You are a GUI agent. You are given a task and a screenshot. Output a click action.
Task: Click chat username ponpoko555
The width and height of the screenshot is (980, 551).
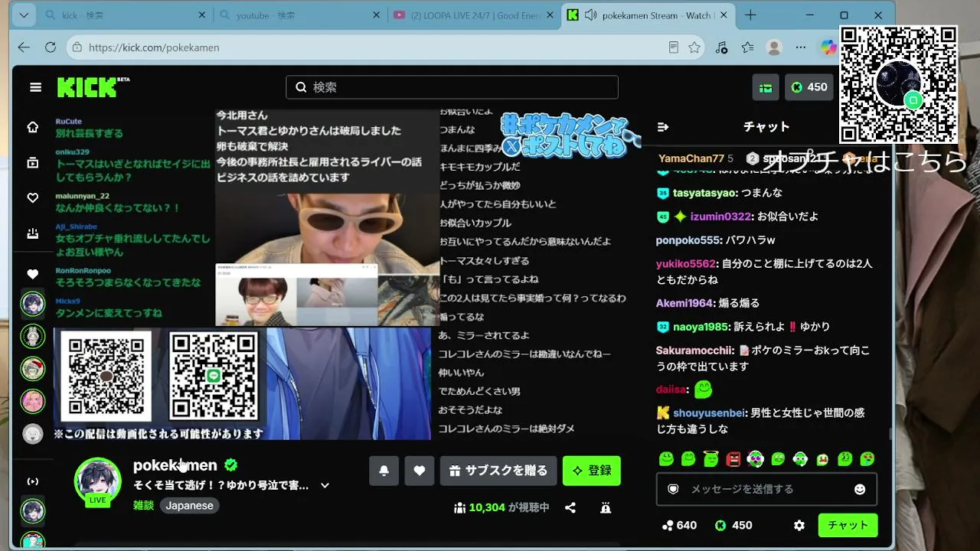click(x=688, y=240)
